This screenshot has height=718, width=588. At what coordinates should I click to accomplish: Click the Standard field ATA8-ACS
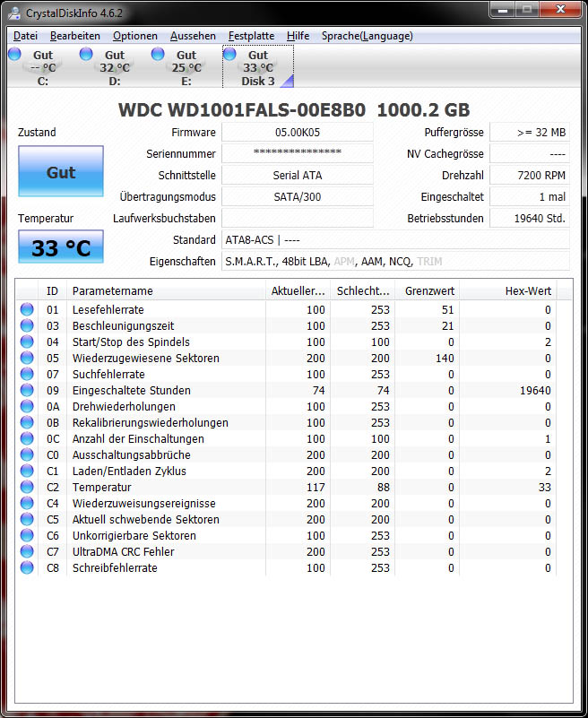395,240
